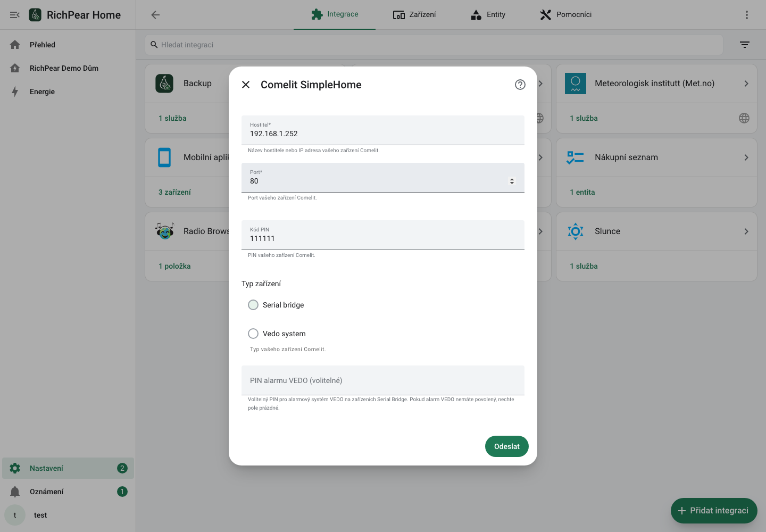
Task: Expand the Slunce integration chevron
Action: 746,231
